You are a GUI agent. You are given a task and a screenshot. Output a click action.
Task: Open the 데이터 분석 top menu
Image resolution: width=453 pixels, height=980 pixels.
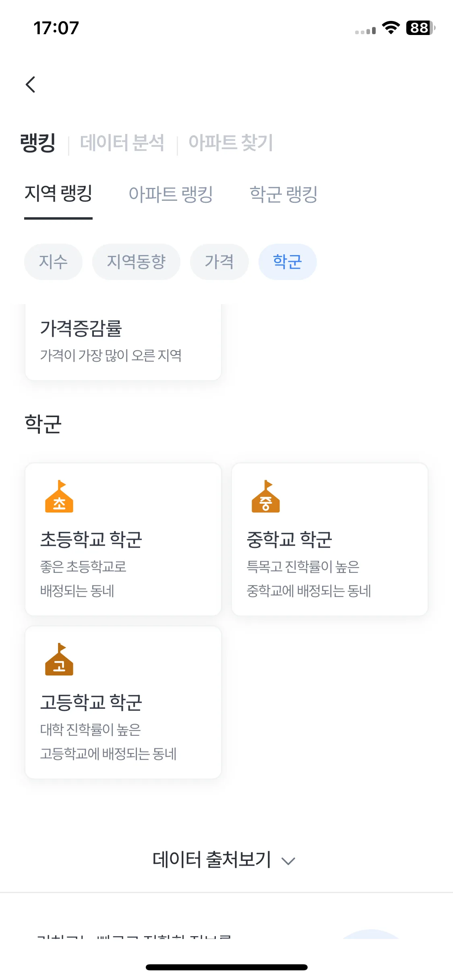click(x=122, y=142)
